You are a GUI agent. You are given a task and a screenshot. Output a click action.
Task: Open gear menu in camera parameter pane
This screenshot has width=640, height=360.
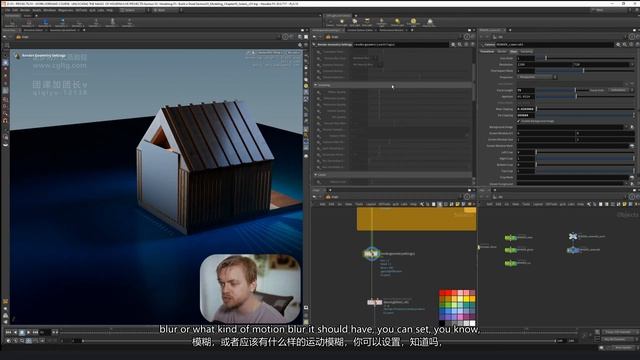coord(618,44)
